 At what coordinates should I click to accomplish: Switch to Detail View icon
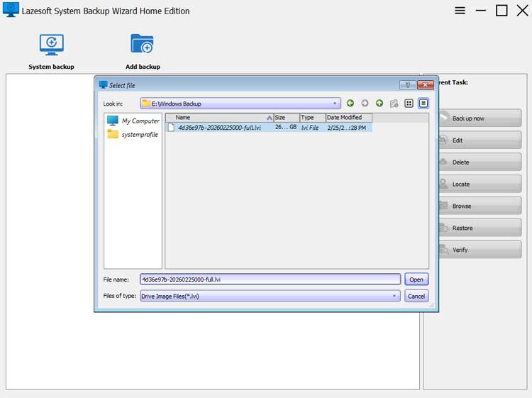(423, 103)
